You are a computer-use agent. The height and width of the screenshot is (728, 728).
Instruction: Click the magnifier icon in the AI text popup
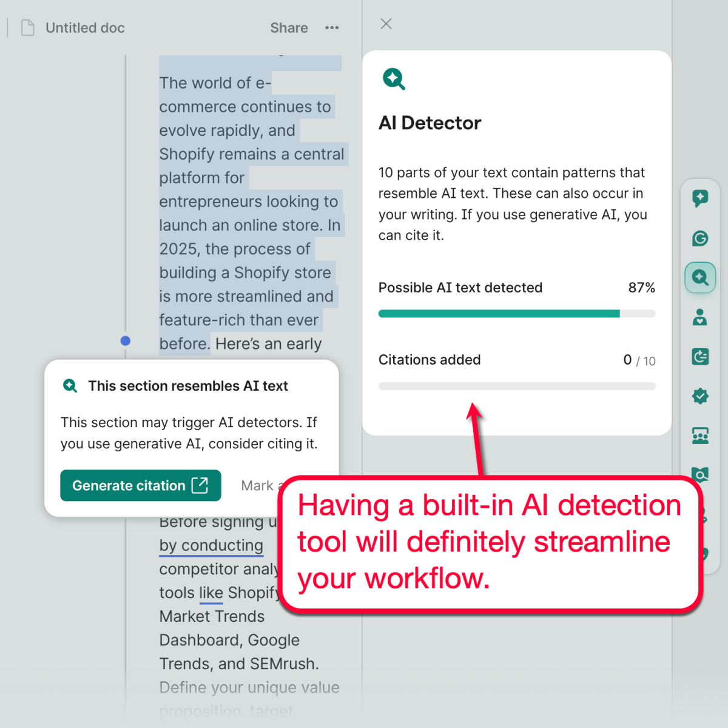(x=70, y=386)
